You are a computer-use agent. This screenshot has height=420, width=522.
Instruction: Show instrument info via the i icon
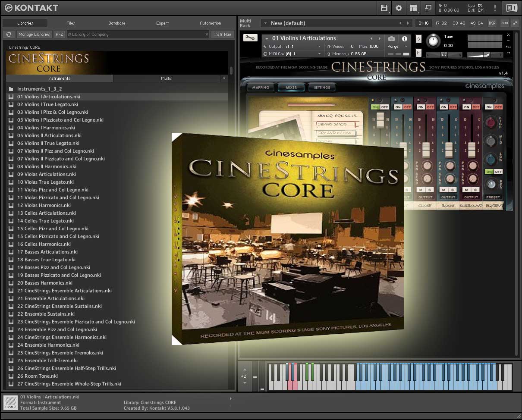[404, 38]
